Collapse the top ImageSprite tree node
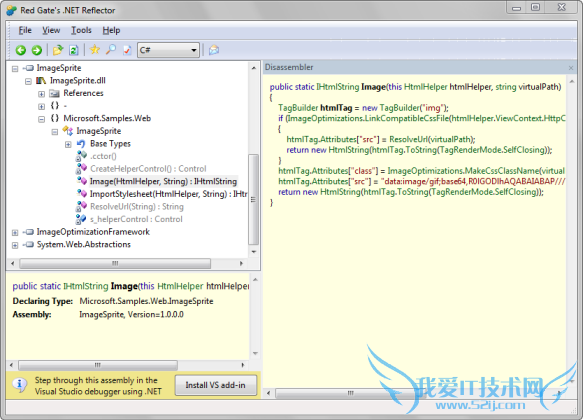The width and height of the screenshot is (583, 420). pos(15,69)
